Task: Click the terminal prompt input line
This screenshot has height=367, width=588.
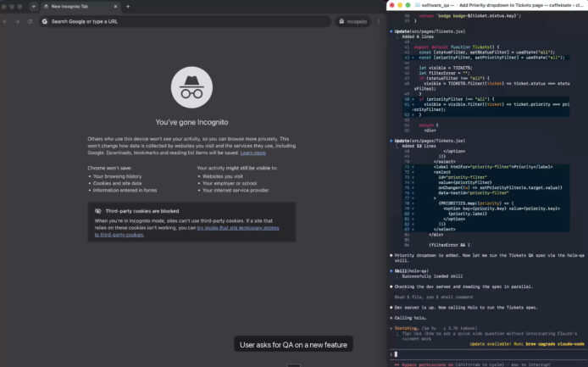Action: pyautogui.click(x=487, y=354)
